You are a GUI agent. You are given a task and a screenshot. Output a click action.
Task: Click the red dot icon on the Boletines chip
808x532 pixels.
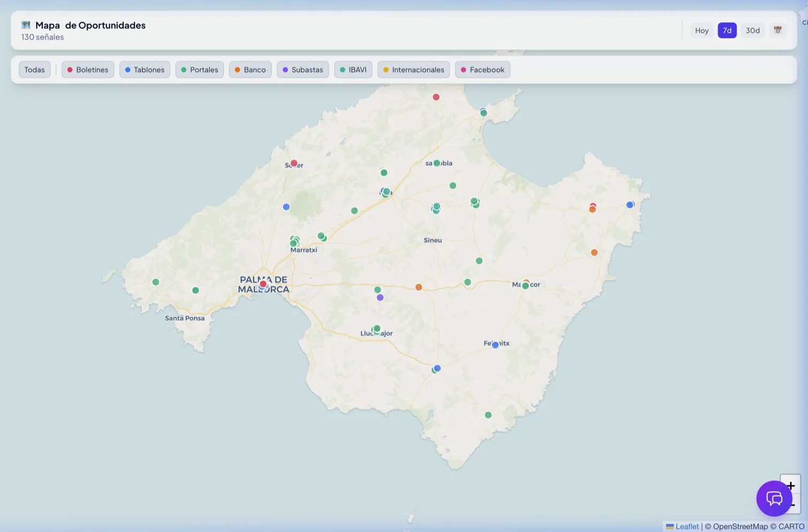point(69,69)
